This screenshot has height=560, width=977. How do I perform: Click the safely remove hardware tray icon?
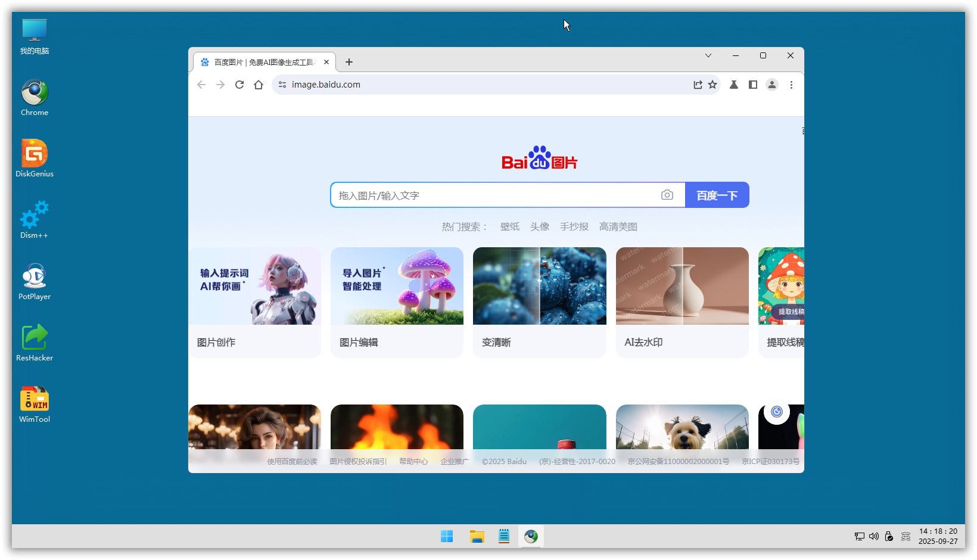coord(889,536)
